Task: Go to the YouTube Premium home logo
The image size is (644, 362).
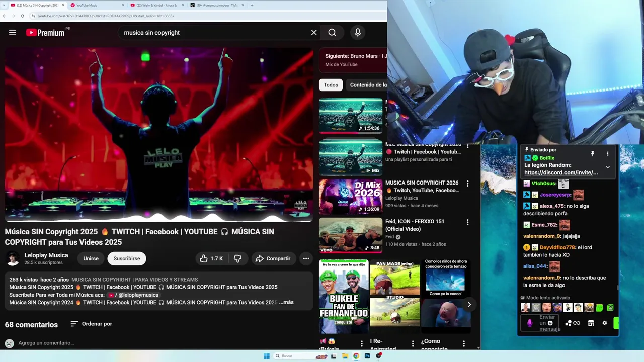Action: [45, 33]
